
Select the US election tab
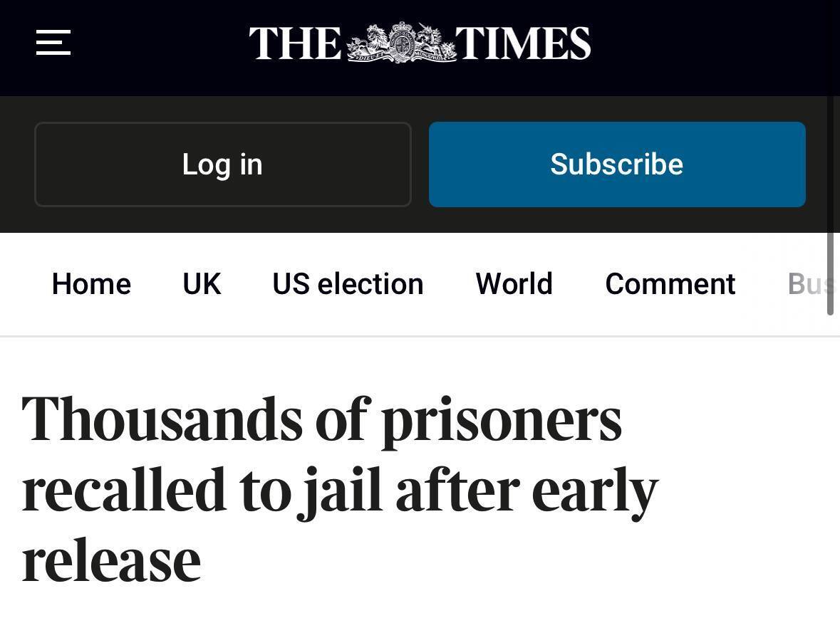tap(348, 284)
